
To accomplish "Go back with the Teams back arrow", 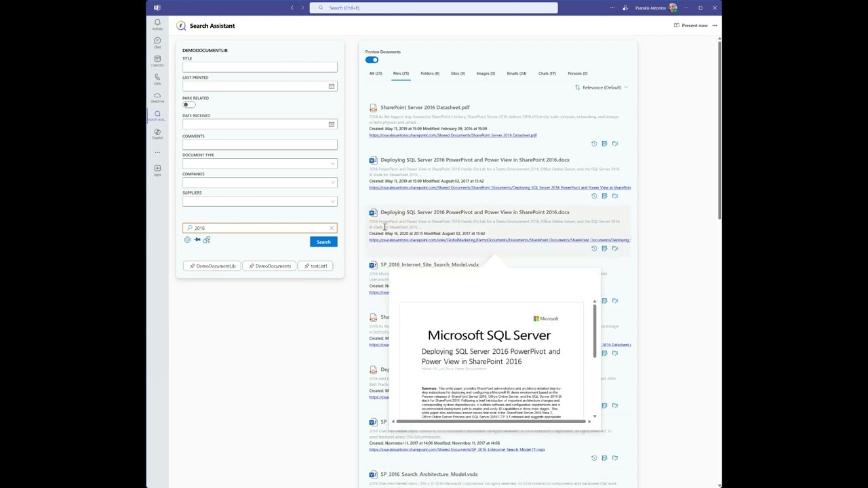I will click(292, 7).
